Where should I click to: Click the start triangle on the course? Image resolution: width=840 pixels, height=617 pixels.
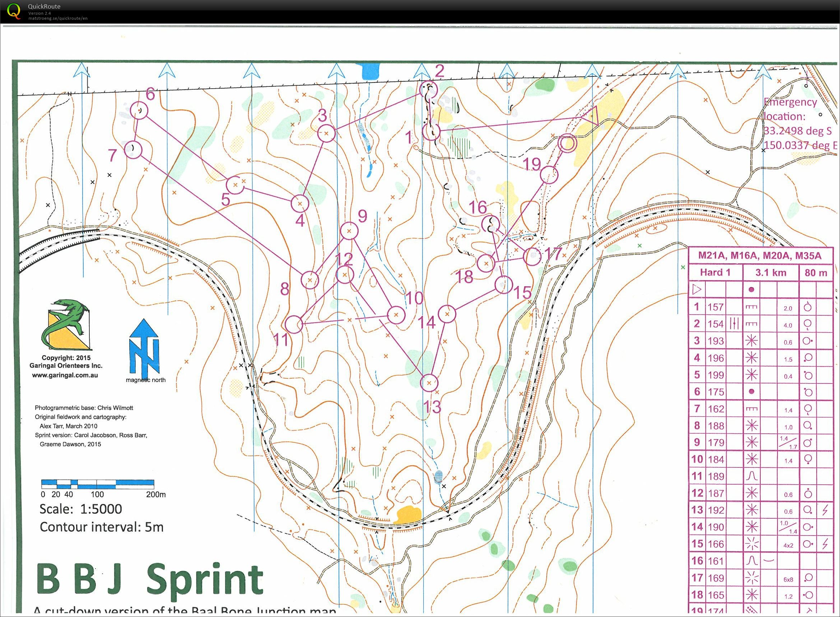[591, 116]
